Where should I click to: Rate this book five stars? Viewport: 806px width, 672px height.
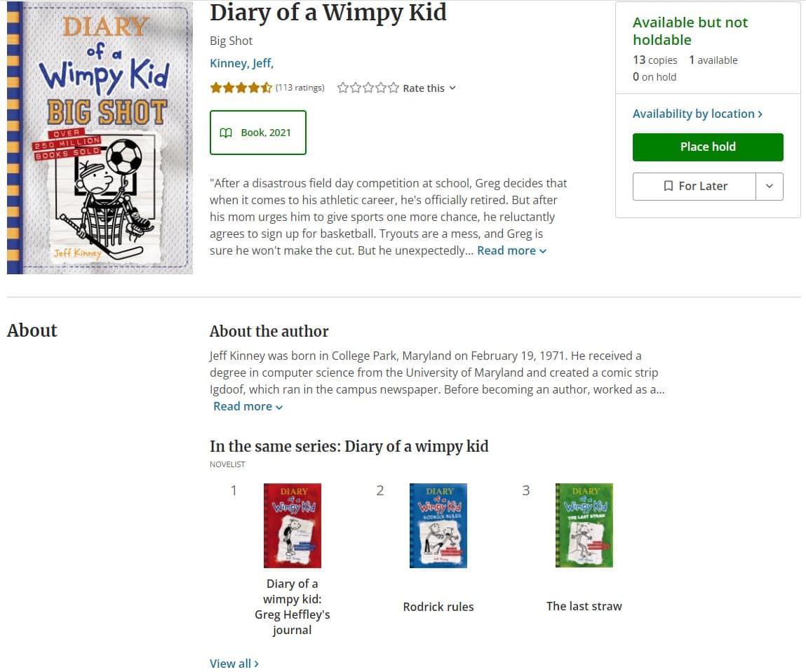[394, 88]
